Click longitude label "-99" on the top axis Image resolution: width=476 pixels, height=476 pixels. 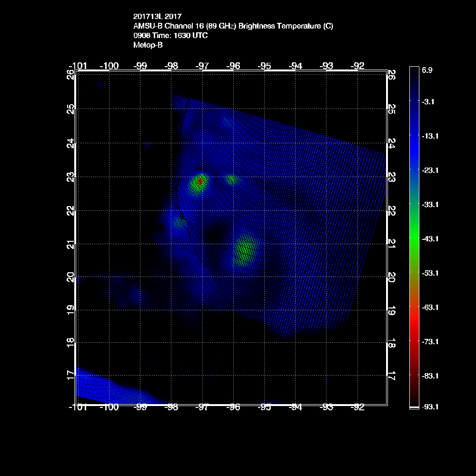(140, 66)
